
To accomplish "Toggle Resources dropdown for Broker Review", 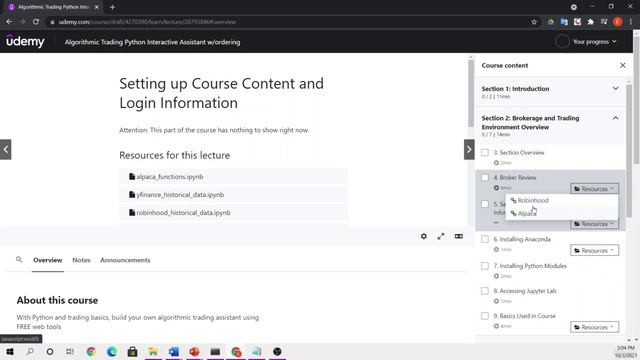I will pyautogui.click(x=594, y=189).
